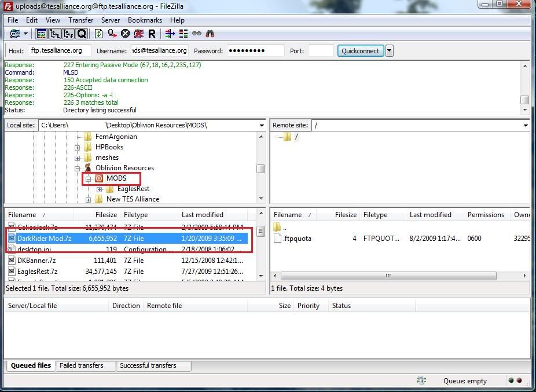Click the local directory tree scrollbar thumb
This screenshot has height=392, width=536.
(x=261, y=168)
